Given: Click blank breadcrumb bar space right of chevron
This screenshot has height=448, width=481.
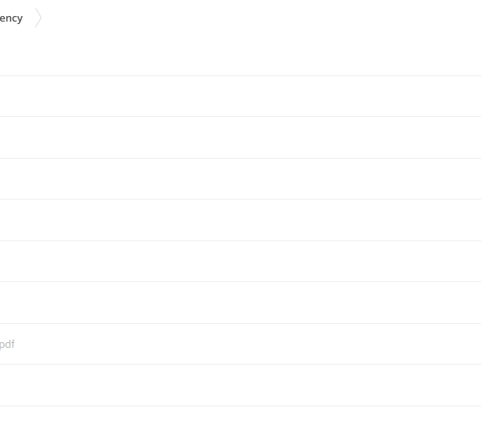Looking at the screenshot, I should pyautogui.click(x=261, y=18).
